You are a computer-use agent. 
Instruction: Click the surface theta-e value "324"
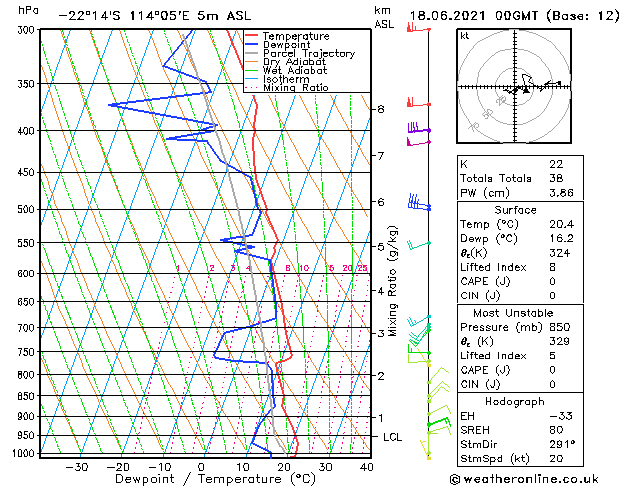[560, 253]
